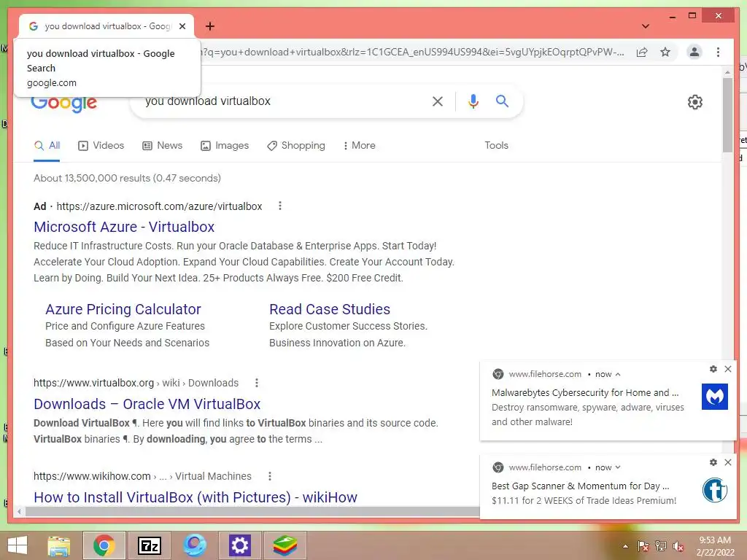Open the Microsoft Azure - Virtualbox ad link
Screen dimensions: 747x560
pos(124,227)
